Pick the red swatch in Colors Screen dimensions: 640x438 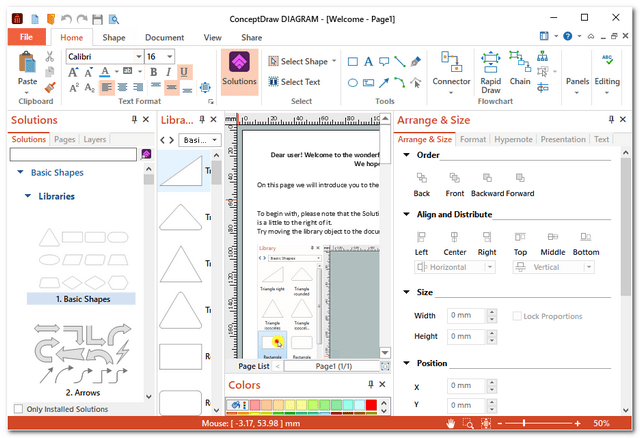click(x=371, y=404)
